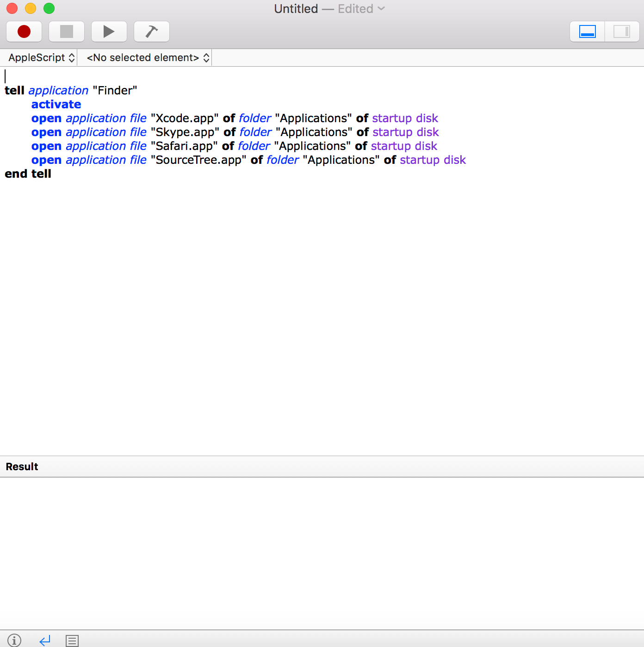Viewport: 644px width, 647px height.
Task: Show the description info pane icon
Action: click(x=14, y=640)
